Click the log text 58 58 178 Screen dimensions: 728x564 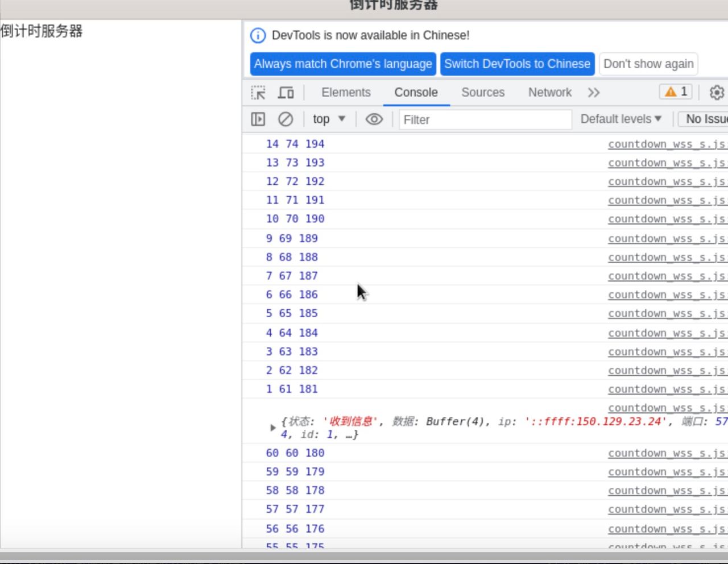pos(295,490)
